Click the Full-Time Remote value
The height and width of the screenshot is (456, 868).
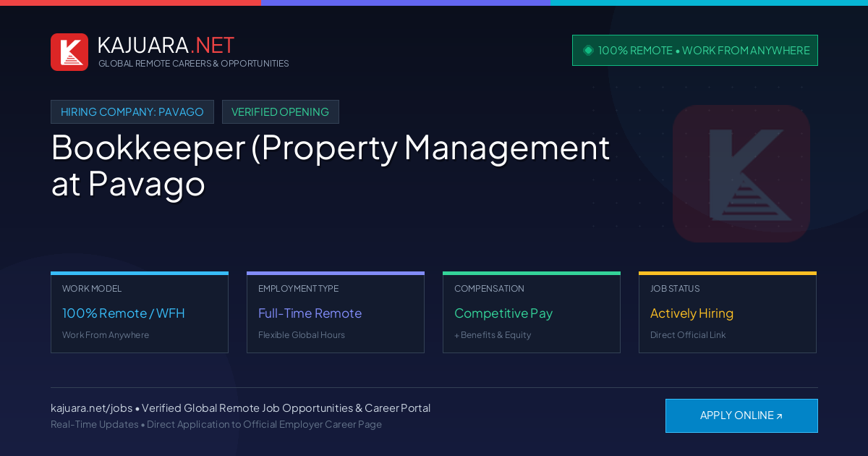point(310,313)
